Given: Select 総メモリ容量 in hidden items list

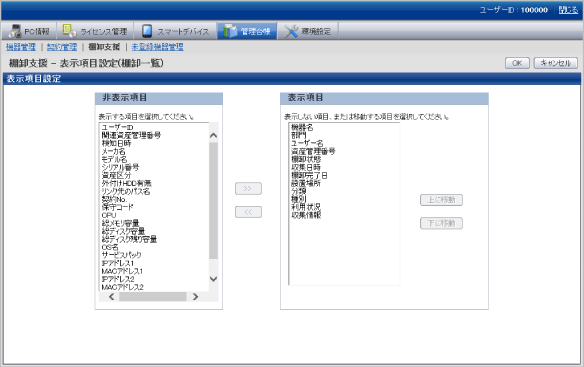Looking at the screenshot, I should pyautogui.click(x=120, y=223).
